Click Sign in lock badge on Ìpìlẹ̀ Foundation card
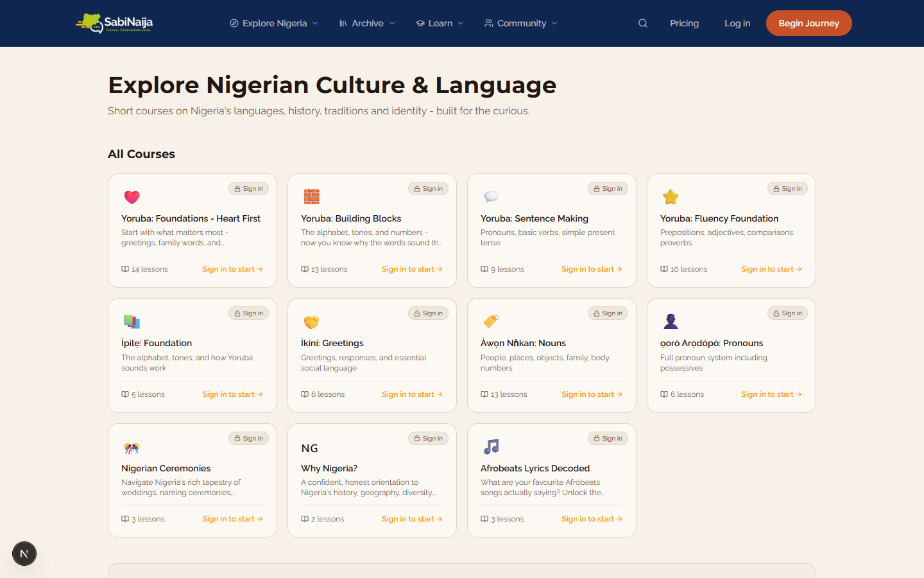 pyautogui.click(x=248, y=313)
